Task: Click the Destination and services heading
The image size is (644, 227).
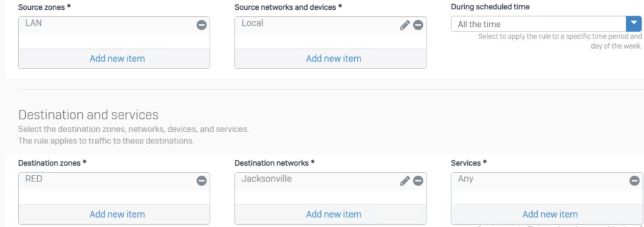Action: 89,114
